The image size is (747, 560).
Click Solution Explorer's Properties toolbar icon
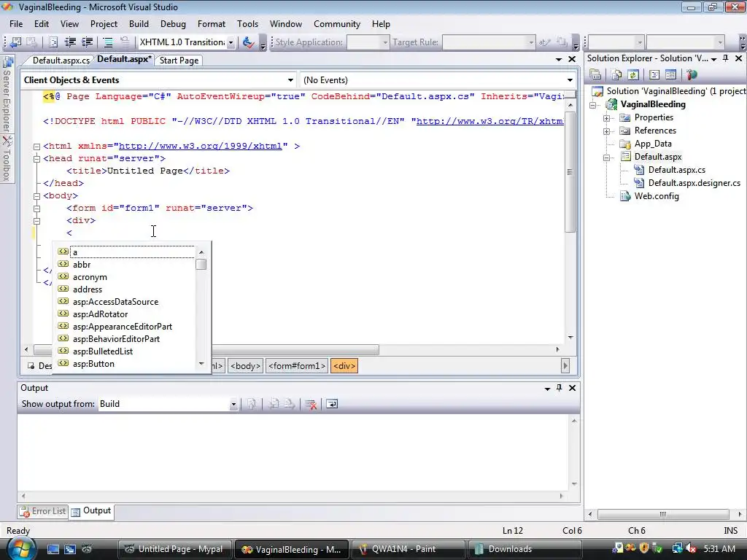click(595, 75)
